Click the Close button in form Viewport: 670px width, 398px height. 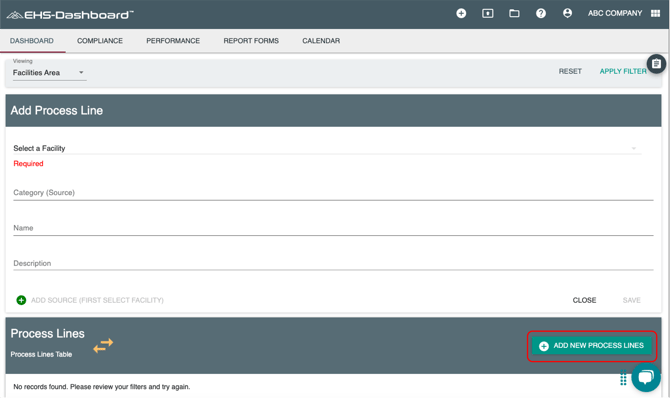point(584,300)
